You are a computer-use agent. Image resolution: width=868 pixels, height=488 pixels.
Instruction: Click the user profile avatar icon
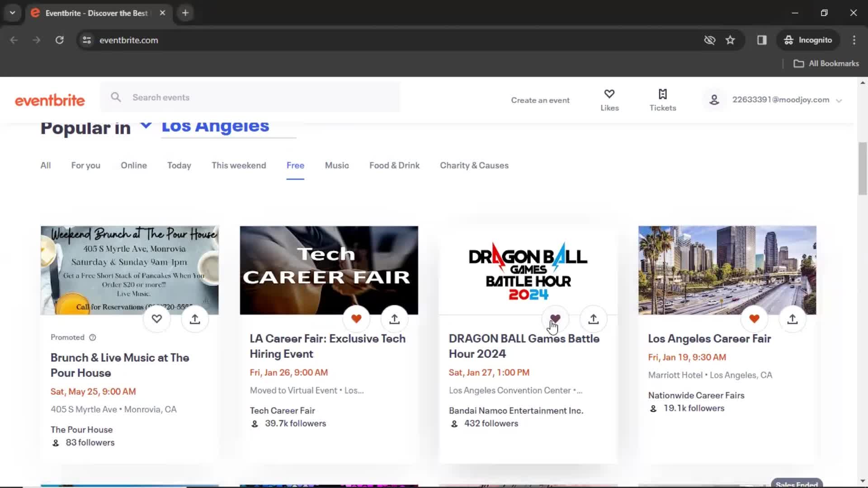(x=714, y=100)
